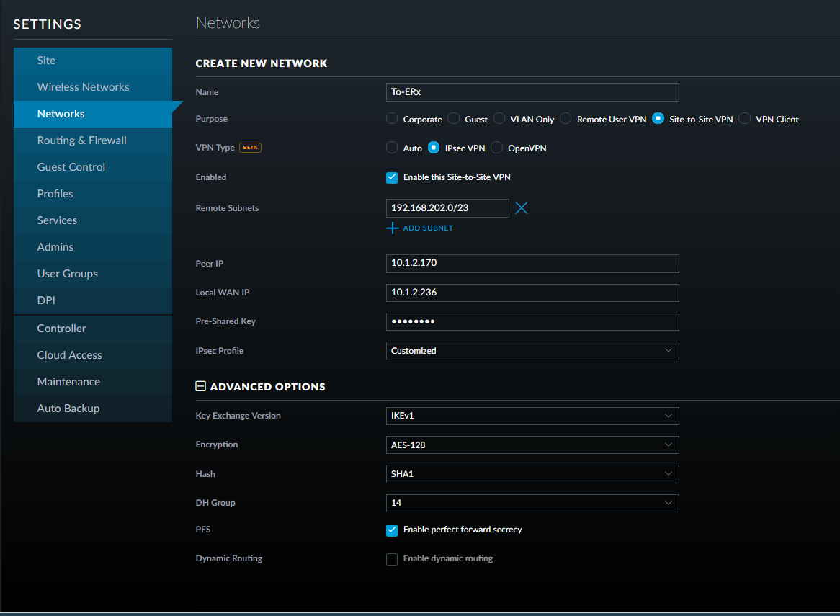Viewport: 840px width, 616px height.
Task: Click the BETA badge beside VPN Type
Action: [x=250, y=147]
